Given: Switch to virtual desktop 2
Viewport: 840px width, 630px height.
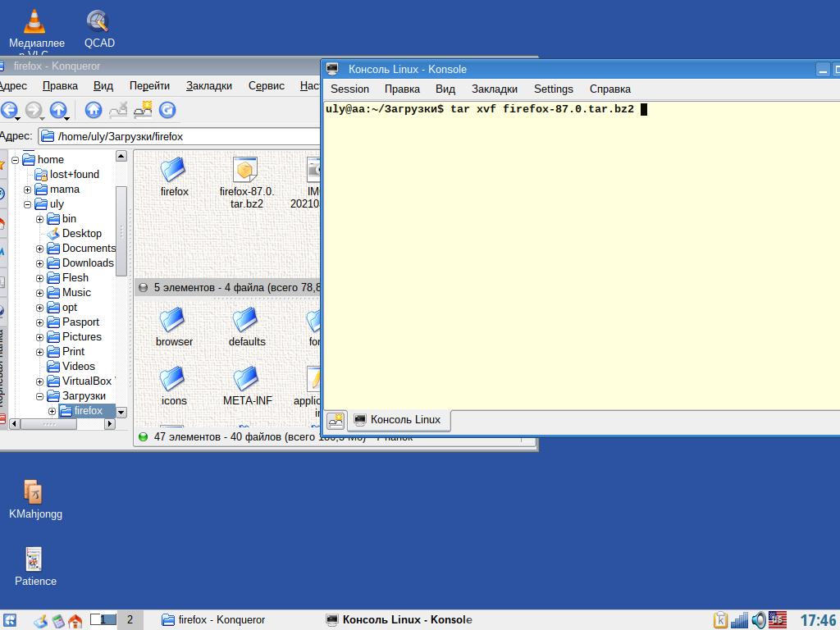Looking at the screenshot, I should [x=130, y=620].
